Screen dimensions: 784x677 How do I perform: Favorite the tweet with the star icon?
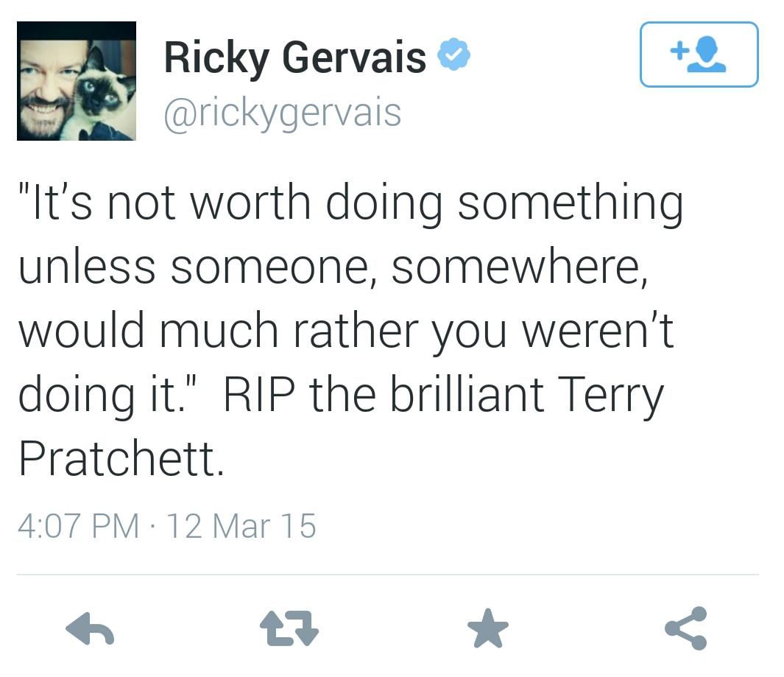488,630
